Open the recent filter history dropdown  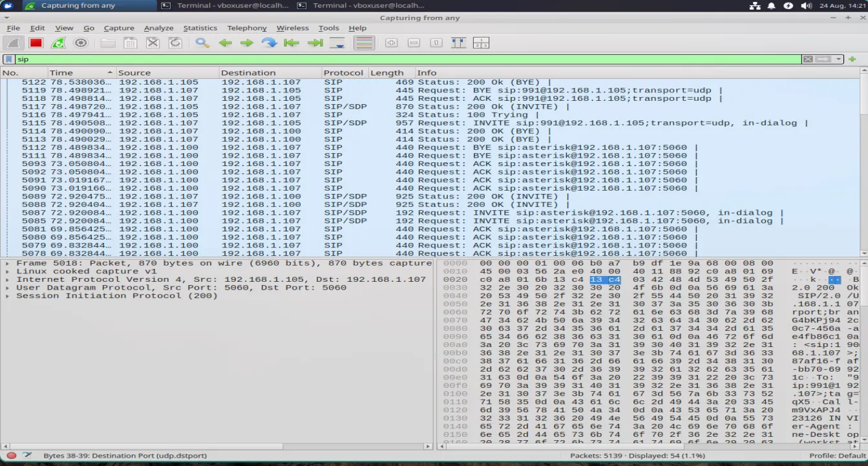coord(839,59)
